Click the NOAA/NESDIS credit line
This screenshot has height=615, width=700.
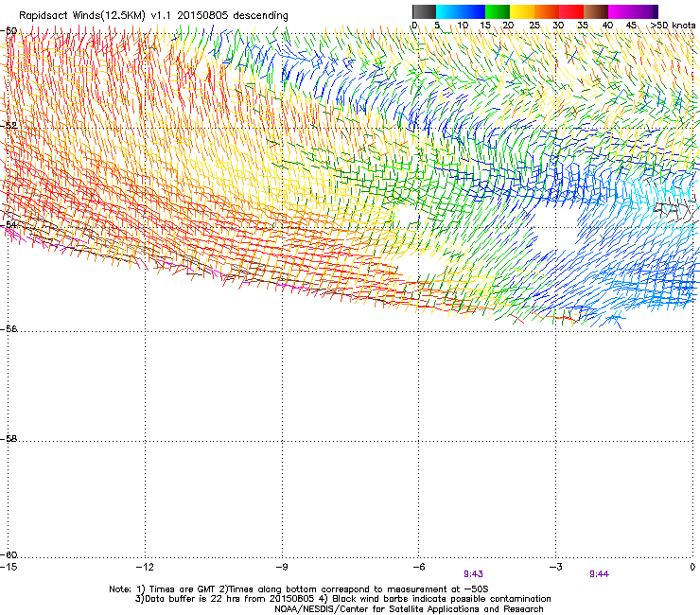click(x=409, y=609)
